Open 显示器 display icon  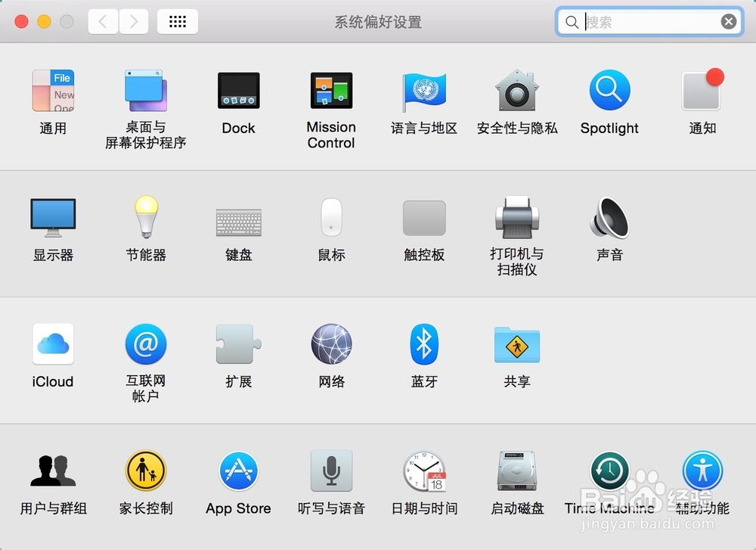point(53,218)
